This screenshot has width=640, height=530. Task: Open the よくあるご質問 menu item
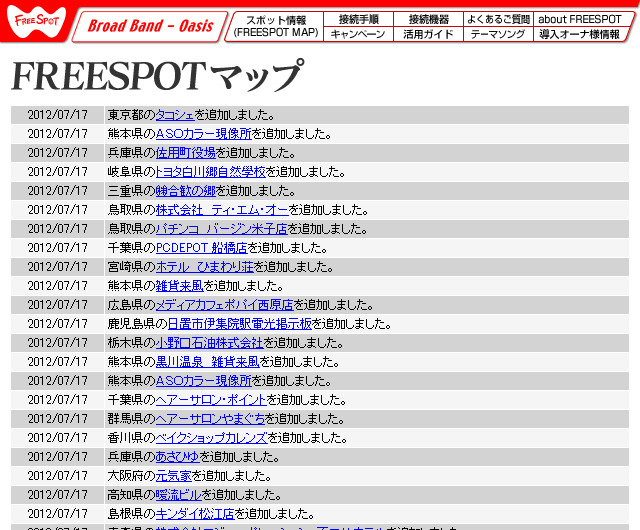click(x=498, y=19)
